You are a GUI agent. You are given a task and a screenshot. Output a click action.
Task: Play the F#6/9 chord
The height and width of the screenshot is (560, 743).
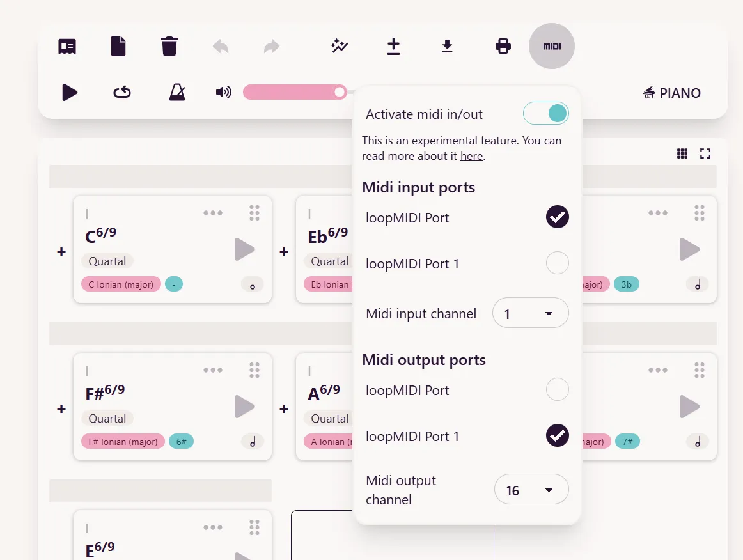(x=244, y=407)
